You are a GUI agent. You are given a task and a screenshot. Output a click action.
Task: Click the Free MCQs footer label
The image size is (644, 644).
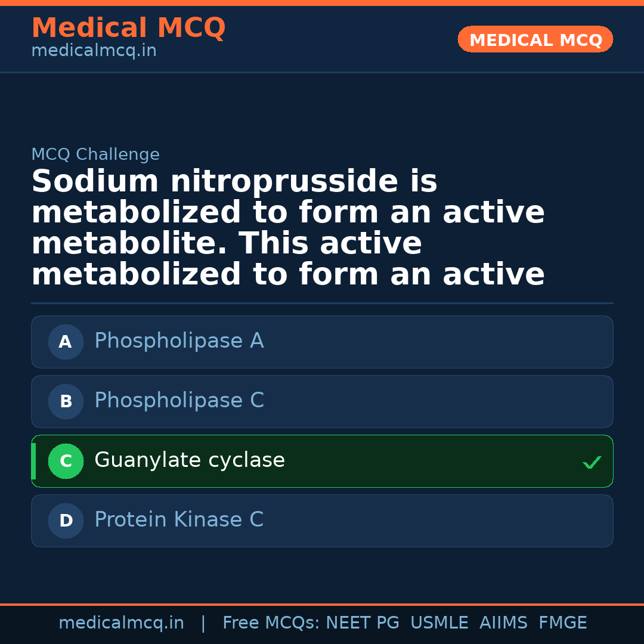(x=271, y=623)
